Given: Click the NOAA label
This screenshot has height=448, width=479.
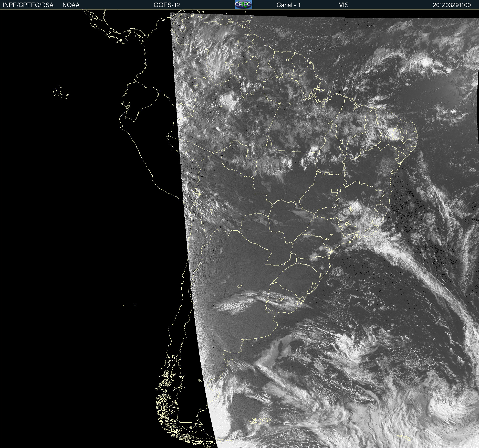Looking at the screenshot, I should [x=71, y=5].
